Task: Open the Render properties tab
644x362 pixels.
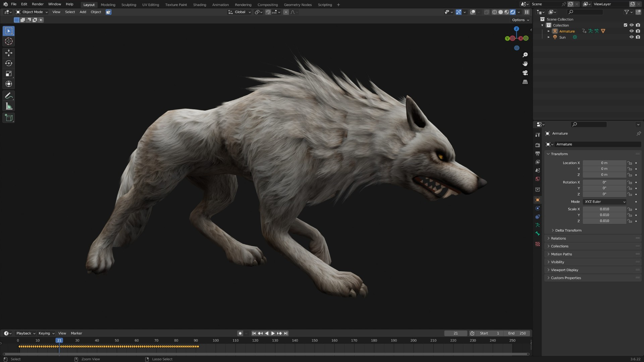Action: [538, 145]
